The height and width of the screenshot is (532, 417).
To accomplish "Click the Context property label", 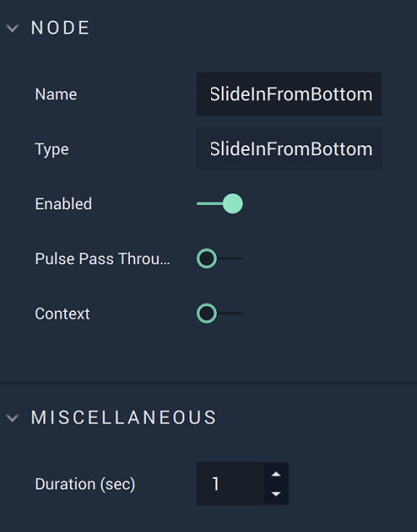I will click(x=63, y=314).
